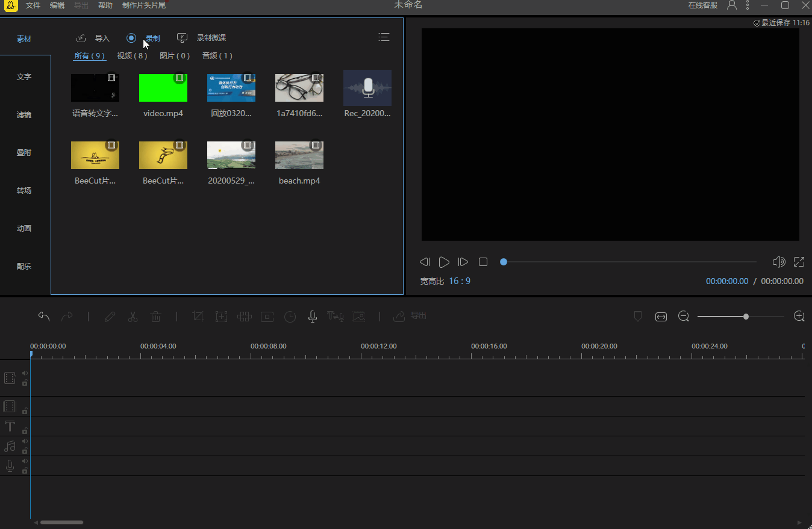Click the stop button in preview
The image size is (812, 529).
pos(483,262)
